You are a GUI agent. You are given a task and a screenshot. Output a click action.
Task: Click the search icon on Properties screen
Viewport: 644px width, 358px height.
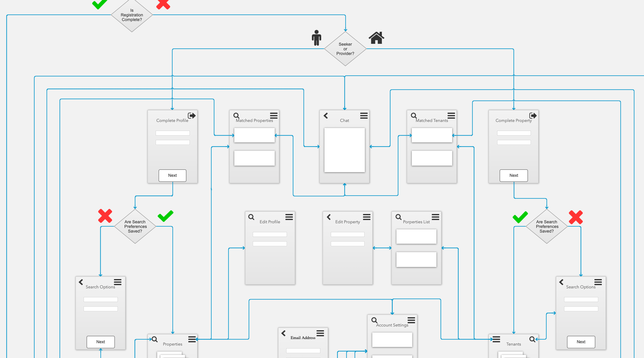click(155, 339)
